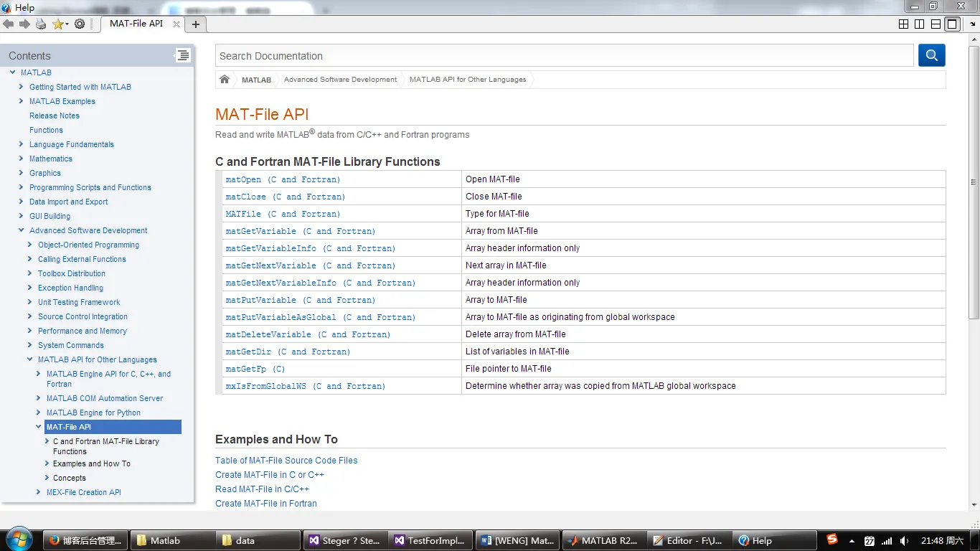Open Release Notes in contents
The height and width of the screenshot is (551, 980).
pos(55,116)
